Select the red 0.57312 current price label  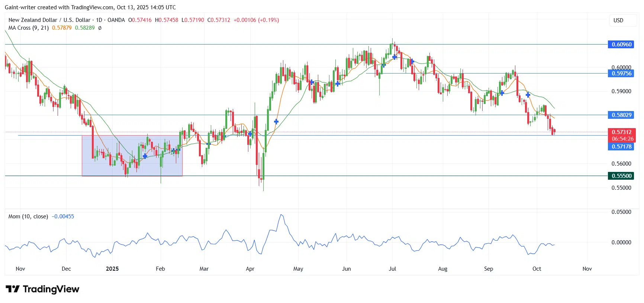(621, 132)
